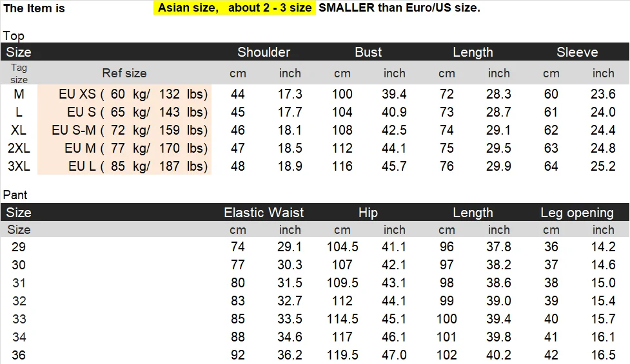This screenshot has height=364, width=630.
Task: Select the Sleeve column header
Action: click(577, 52)
